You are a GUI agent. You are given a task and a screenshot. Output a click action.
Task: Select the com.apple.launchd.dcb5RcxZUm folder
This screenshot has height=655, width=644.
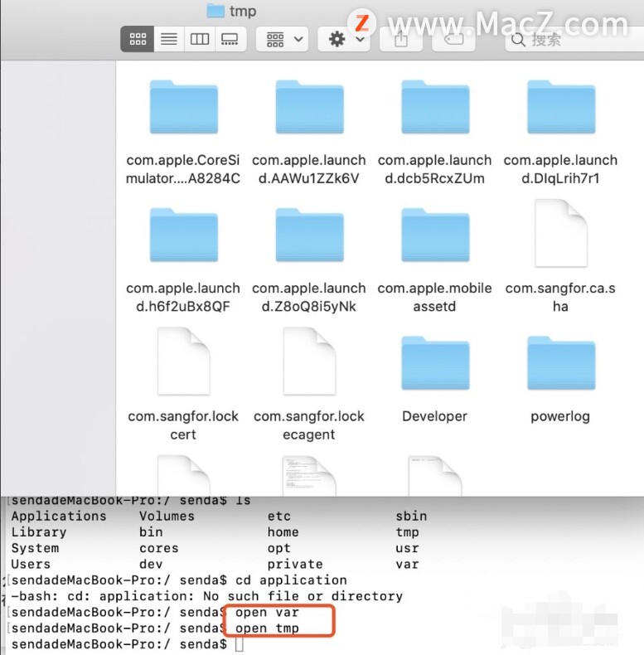pos(435,107)
